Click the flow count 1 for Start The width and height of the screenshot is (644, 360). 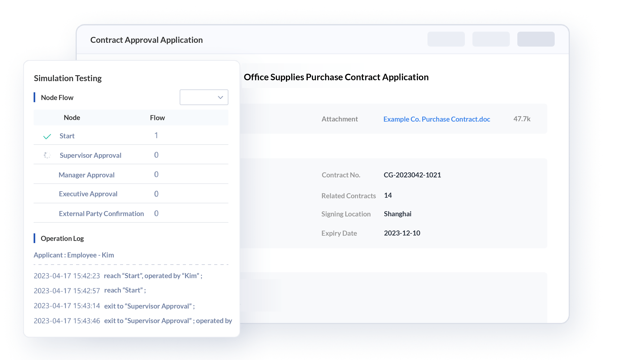point(156,135)
